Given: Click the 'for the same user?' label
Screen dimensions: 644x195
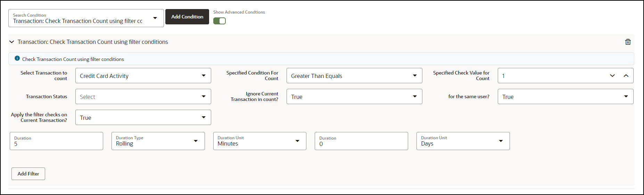Looking at the screenshot, I should click(x=469, y=96).
